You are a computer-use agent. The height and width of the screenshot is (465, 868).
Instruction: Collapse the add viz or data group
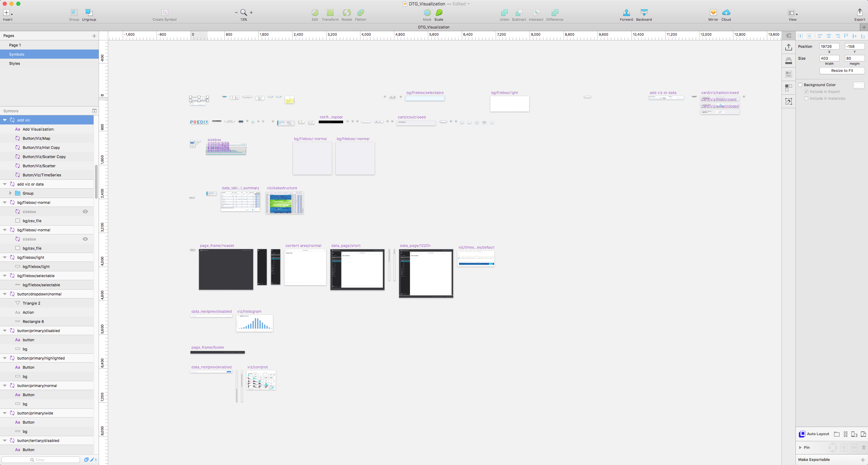(5, 184)
